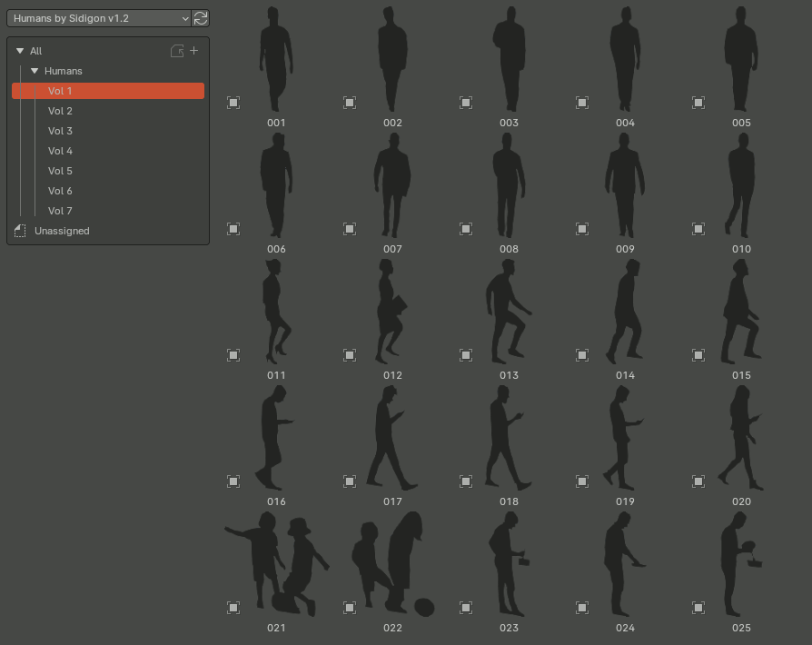Select standing human asset 005
The width and height of the screenshot is (812, 645).
741,59
